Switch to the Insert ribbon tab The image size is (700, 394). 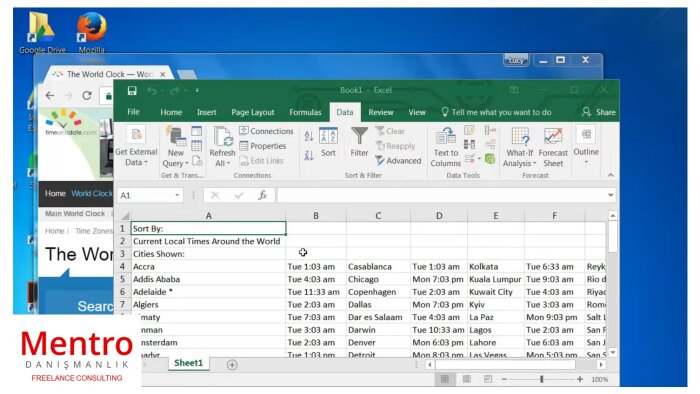[206, 112]
